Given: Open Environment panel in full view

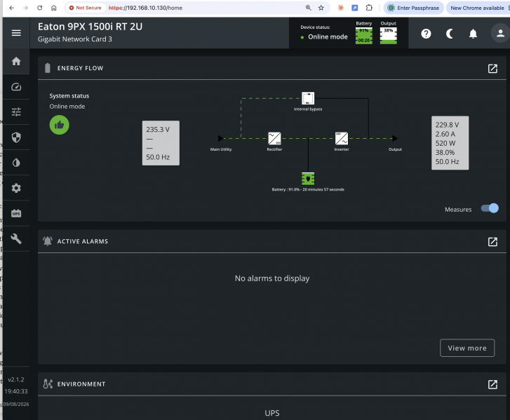Looking at the screenshot, I should point(492,384).
